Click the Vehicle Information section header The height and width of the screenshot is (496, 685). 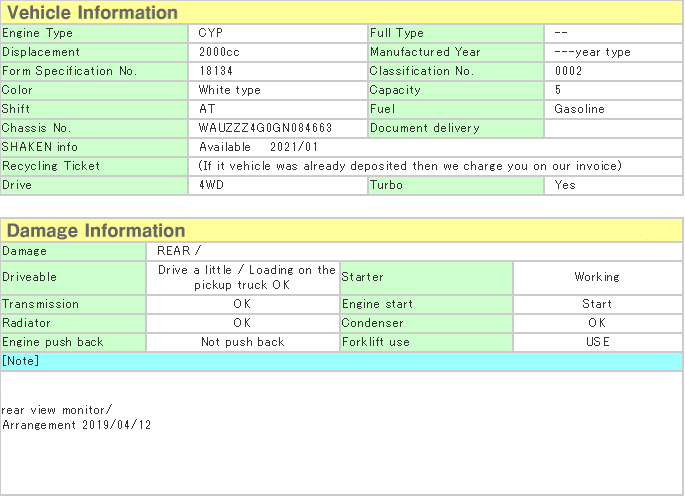click(x=93, y=13)
